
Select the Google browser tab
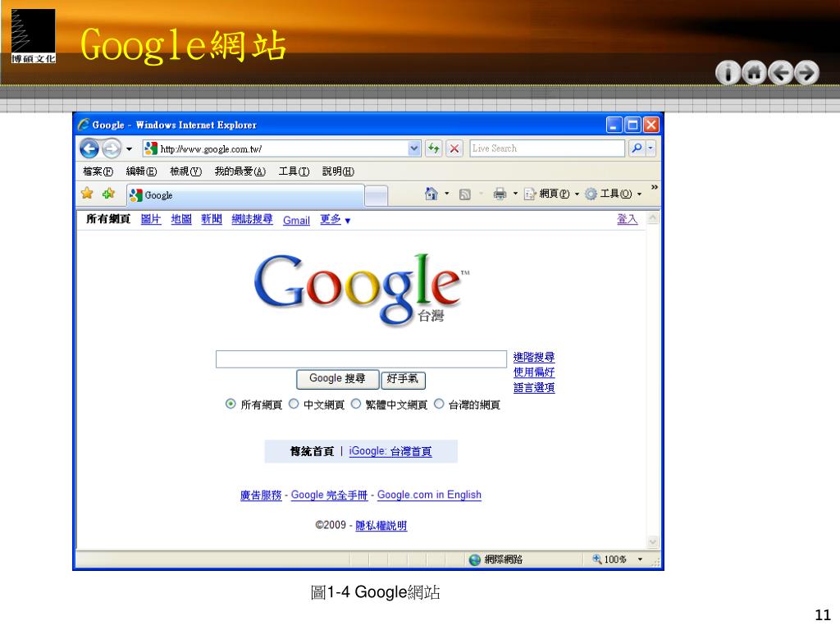pyautogui.click(x=245, y=195)
